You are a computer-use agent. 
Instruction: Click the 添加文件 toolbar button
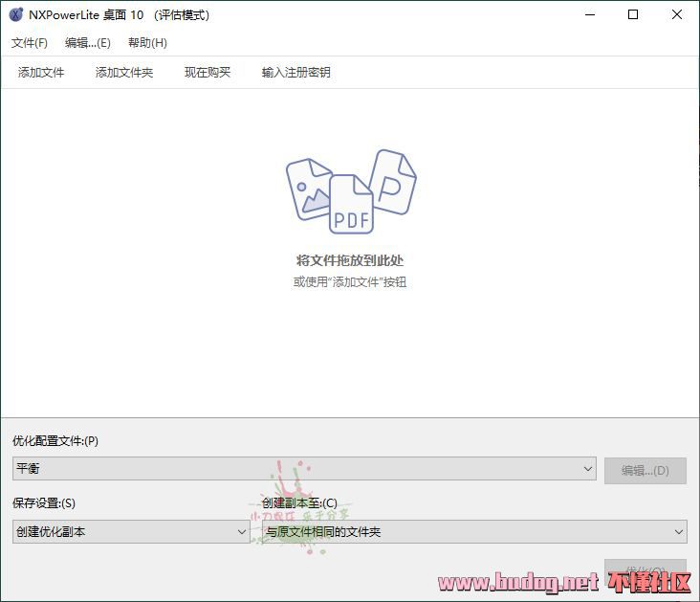pos(41,73)
